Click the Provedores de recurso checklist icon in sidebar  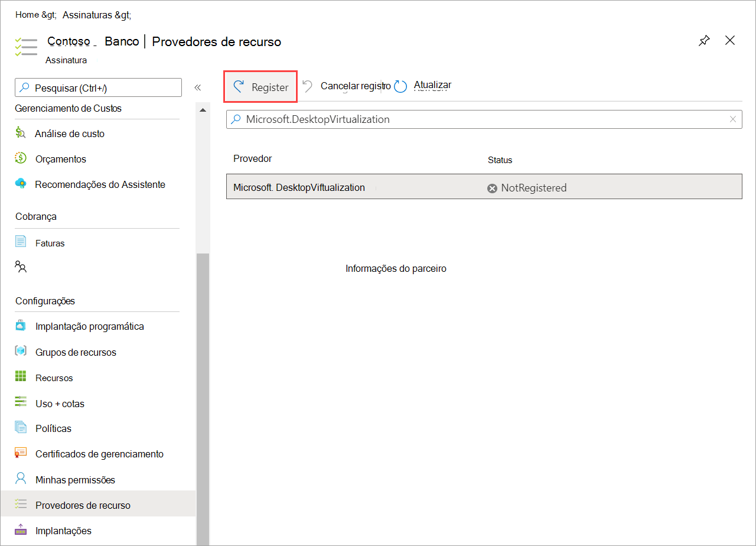(x=21, y=504)
